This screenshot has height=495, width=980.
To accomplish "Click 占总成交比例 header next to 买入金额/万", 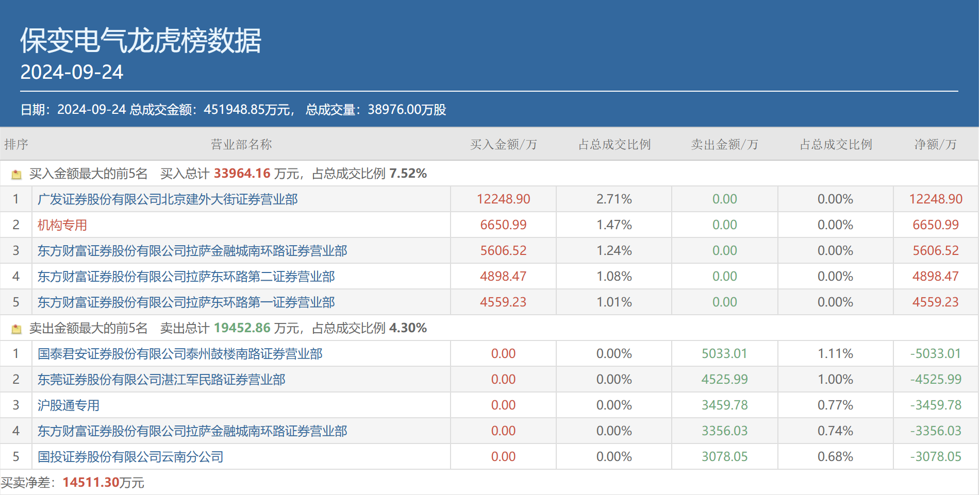I will pos(614,144).
